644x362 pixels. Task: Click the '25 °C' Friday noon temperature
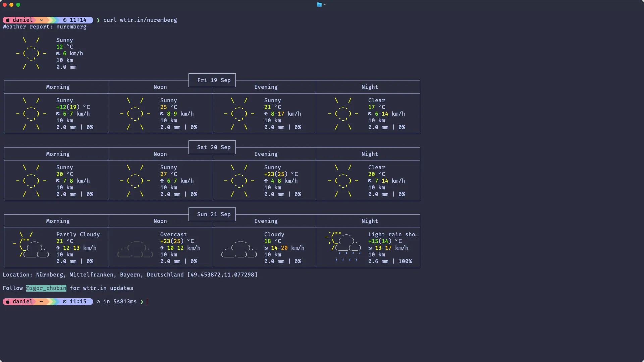(x=169, y=107)
